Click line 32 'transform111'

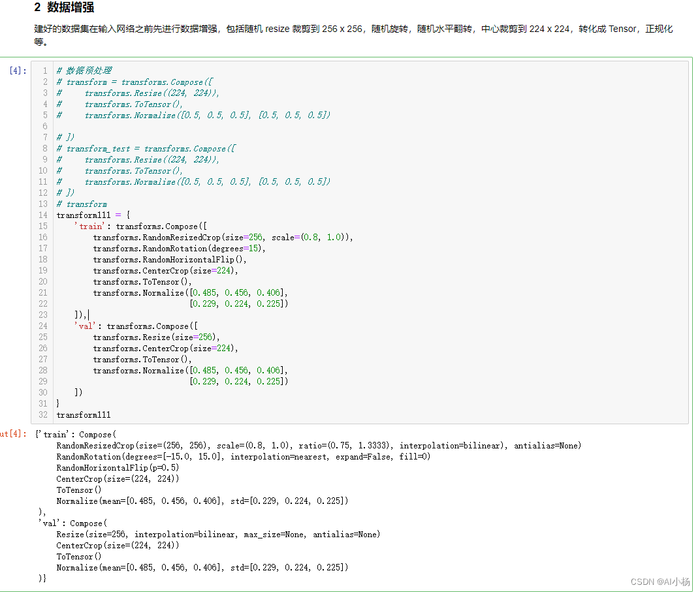pos(84,415)
